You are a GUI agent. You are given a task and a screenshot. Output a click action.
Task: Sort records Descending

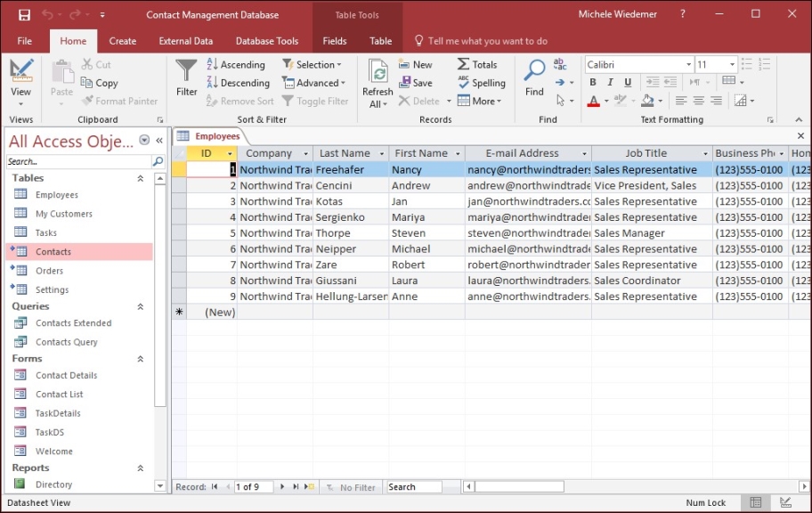(239, 83)
